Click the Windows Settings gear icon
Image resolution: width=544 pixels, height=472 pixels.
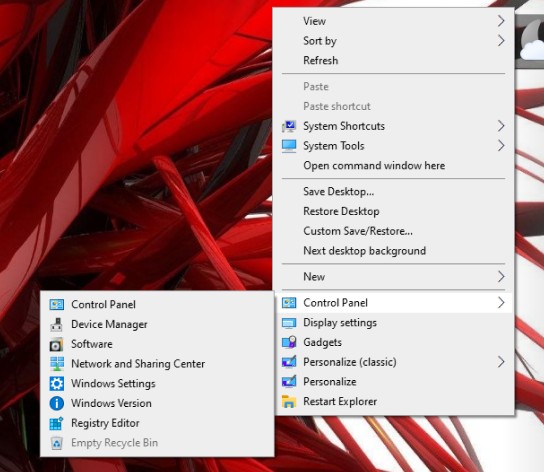pos(57,384)
